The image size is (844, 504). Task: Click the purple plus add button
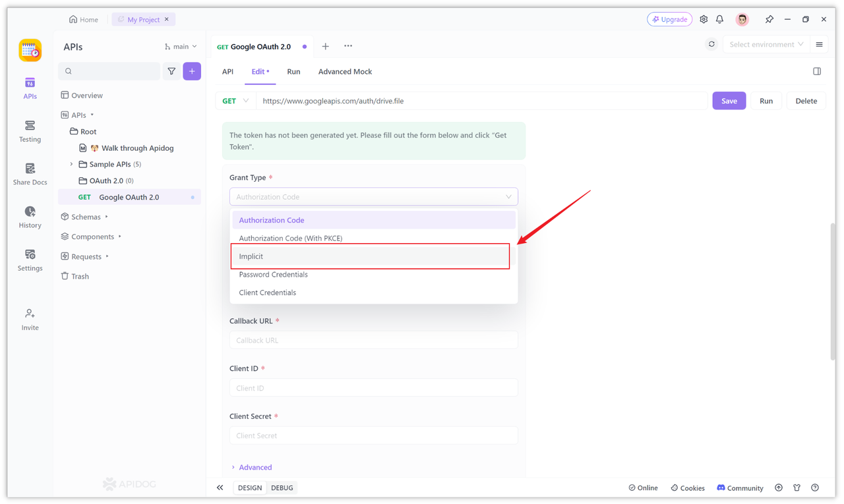[x=192, y=71]
